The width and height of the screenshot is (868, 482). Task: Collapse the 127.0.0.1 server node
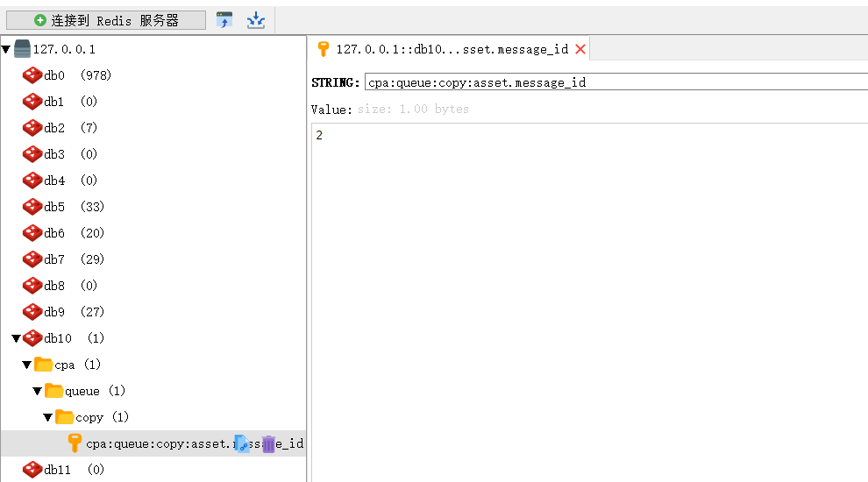pos(6,49)
